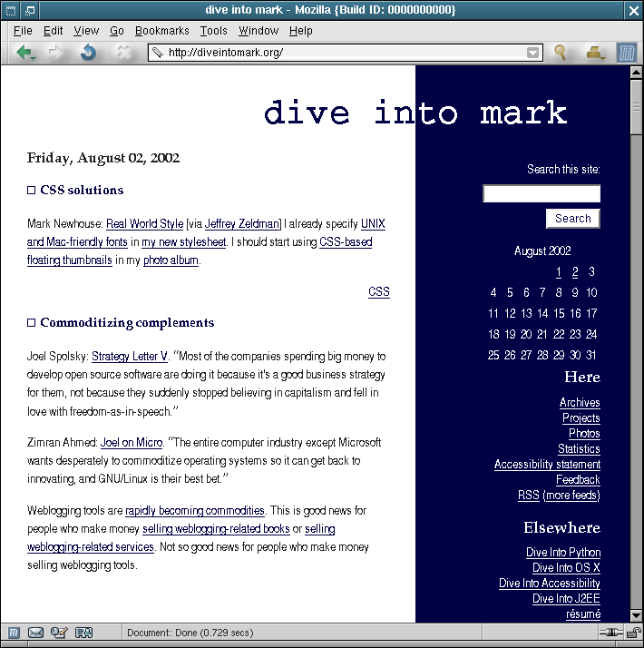
Task: Click the vertical scrollbar thumb
Action: point(636,107)
